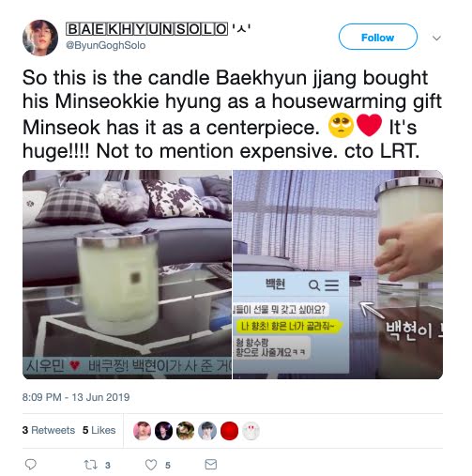Image resolution: width=472 pixels, height=476 pixels.
Task: Open the BAEKHYUNSOLO profile avatar
Action: (40, 38)
